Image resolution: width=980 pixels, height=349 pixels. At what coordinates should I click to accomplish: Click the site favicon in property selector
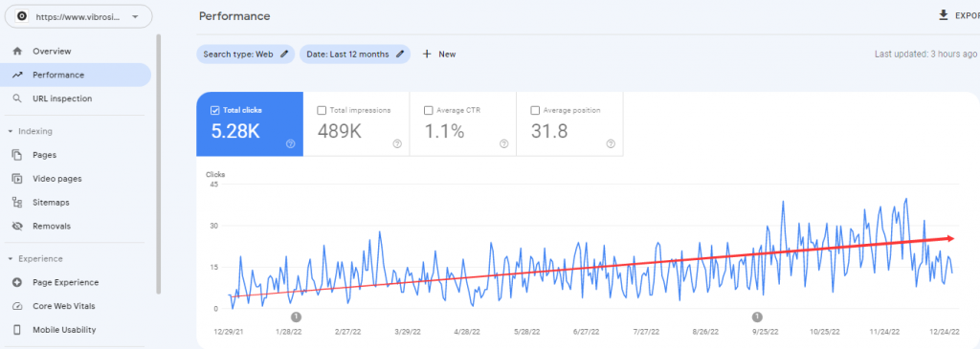(22, 17)
